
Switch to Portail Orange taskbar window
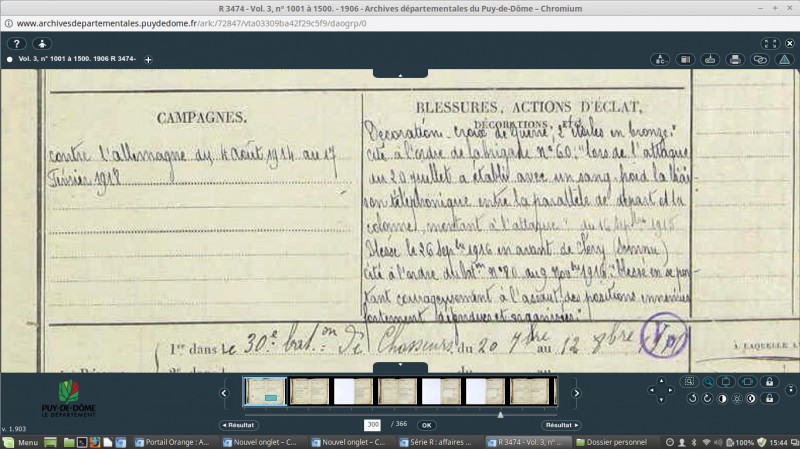click(x=170, y=442)
